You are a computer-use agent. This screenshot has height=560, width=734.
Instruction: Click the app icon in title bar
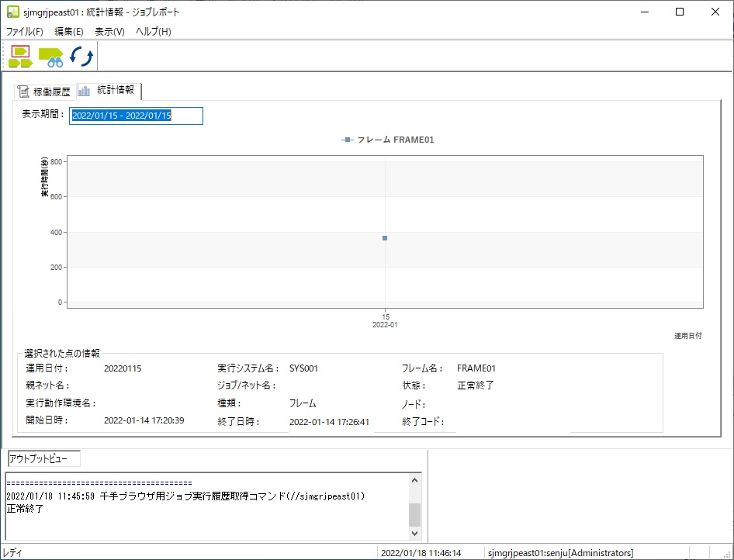click(x=12, y=12)
